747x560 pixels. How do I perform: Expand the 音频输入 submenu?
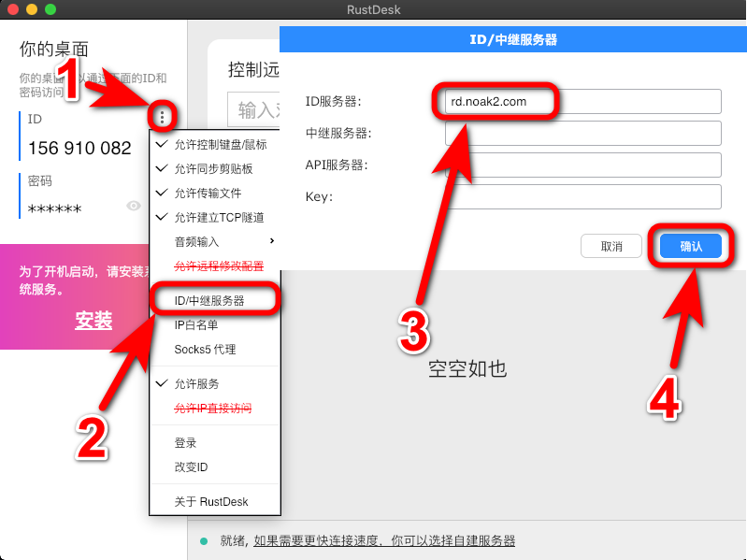tap(215, 241)
